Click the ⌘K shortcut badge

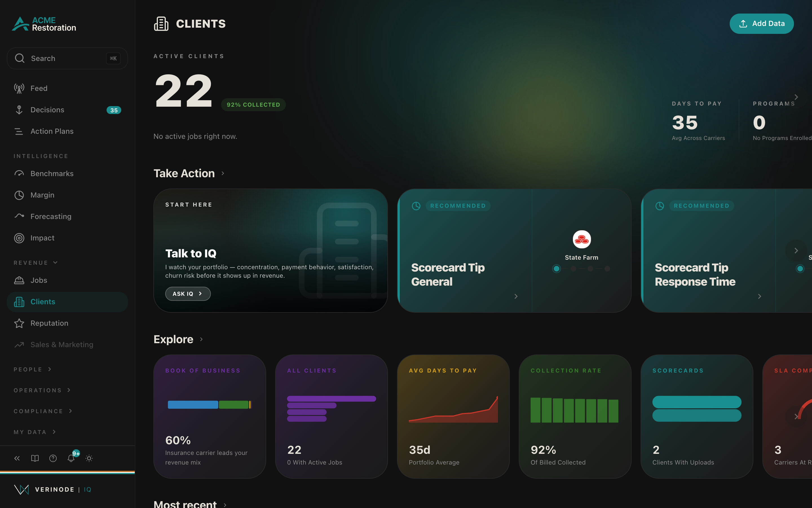point(113,58)
